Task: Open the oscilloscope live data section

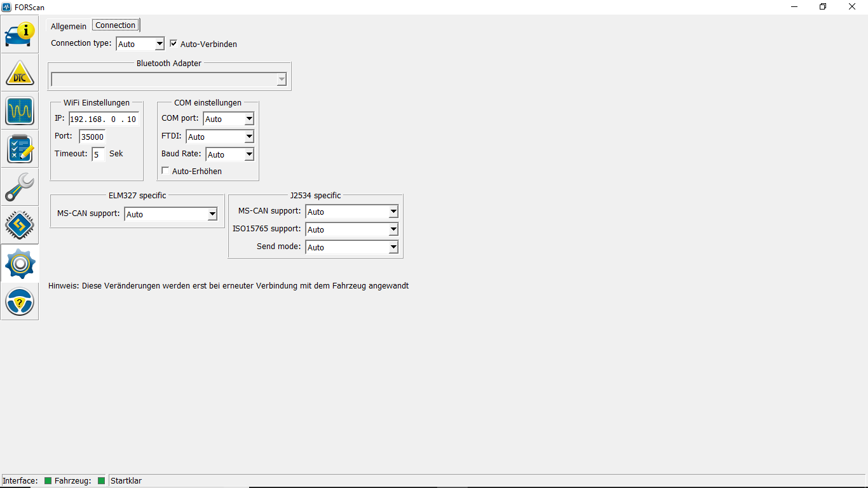Action: 20,111
